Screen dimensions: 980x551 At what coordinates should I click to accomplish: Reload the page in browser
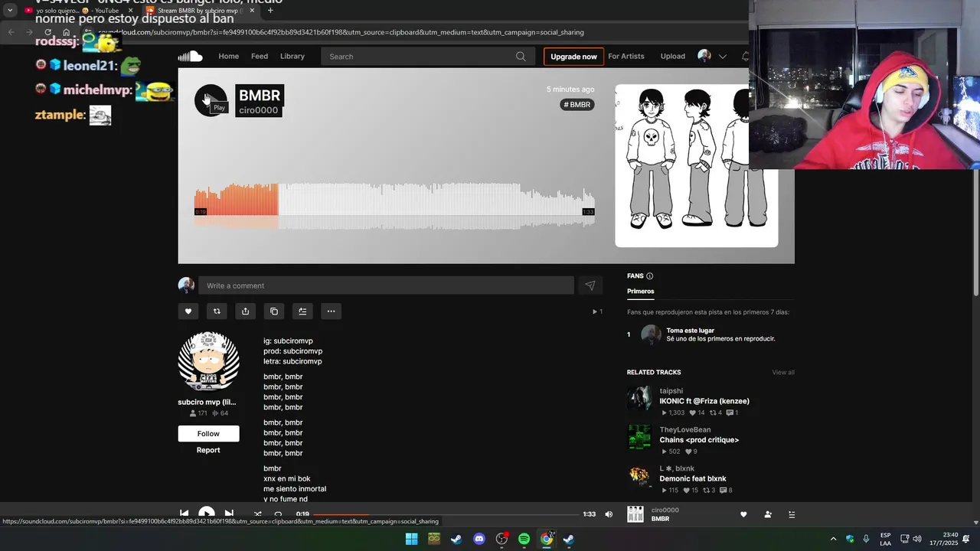click(47, 32)
